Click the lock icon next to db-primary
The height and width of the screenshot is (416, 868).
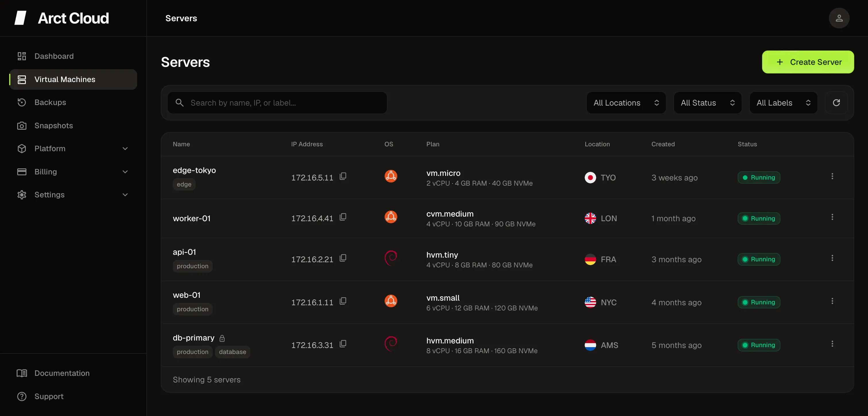[222, 338]
